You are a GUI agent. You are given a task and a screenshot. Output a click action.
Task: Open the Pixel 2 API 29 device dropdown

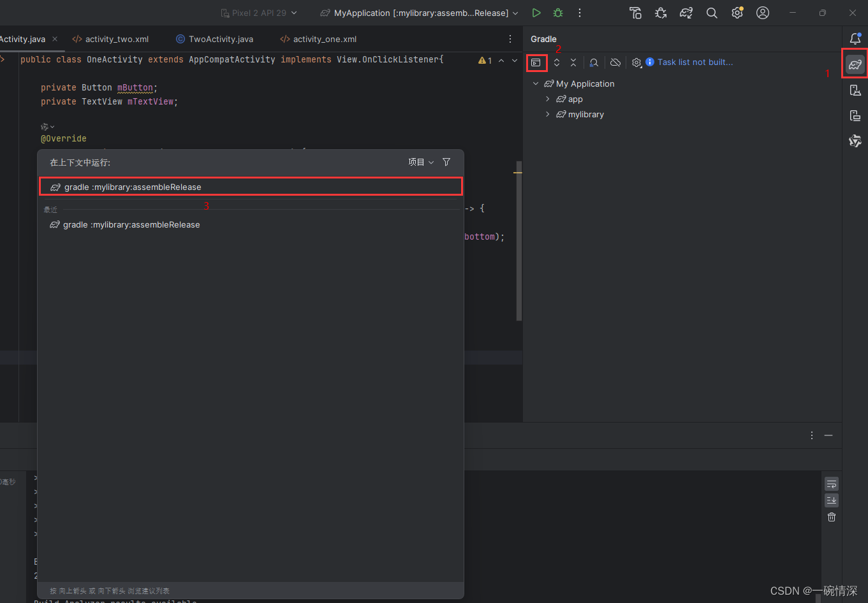pos(259,13)
